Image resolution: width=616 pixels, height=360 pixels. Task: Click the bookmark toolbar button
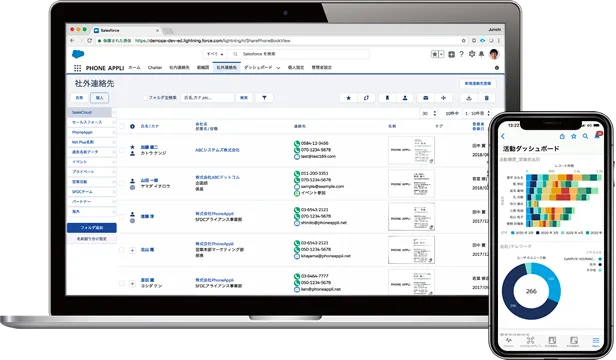coord(387,98)
